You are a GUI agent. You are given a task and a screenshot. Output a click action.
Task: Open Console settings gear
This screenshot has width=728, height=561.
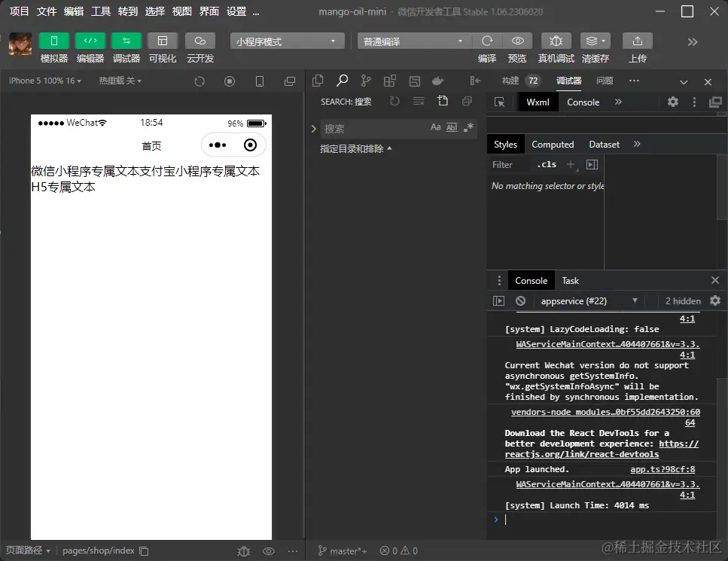(714, 300)
